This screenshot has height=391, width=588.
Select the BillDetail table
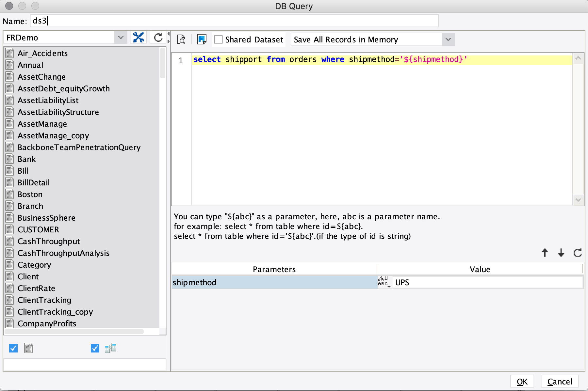34,182
